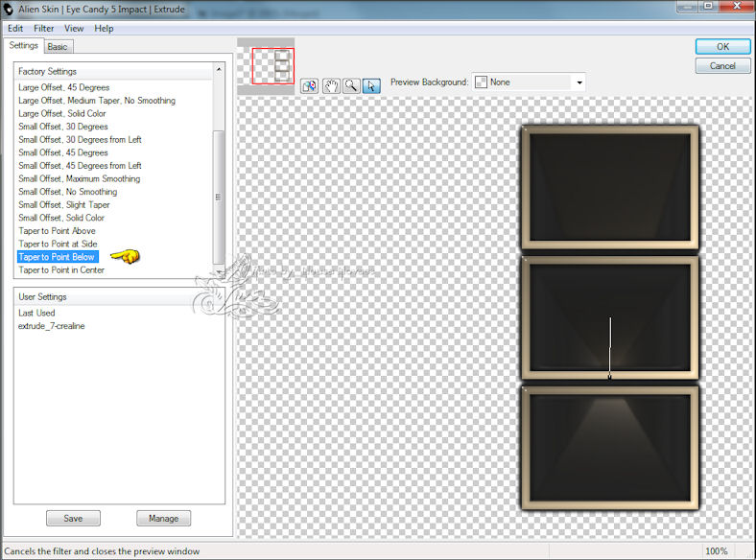This screenshot has width=756, height=560.
Task: Toggle the show original preview icon
Action: [x=310, y=85]
